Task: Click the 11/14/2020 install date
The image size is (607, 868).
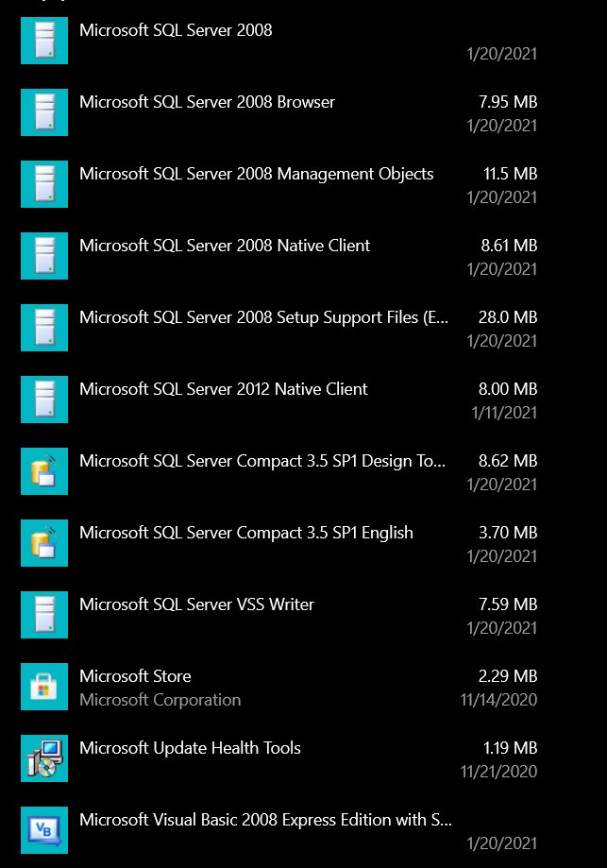Action: 498,700
